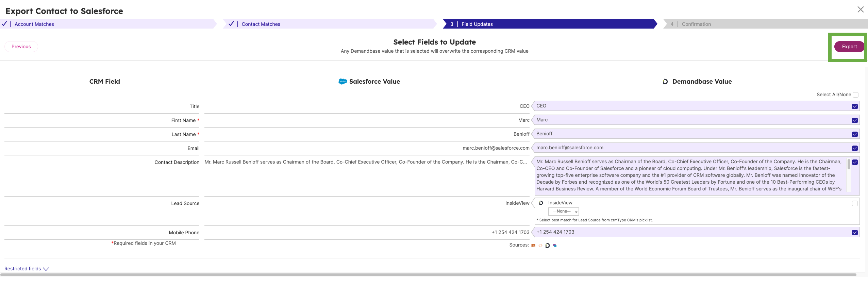The height and width of the screenshot is (286, 868).
Task: Click the Demandbase D icon in Sources
Action: click(x=547, y=246)
